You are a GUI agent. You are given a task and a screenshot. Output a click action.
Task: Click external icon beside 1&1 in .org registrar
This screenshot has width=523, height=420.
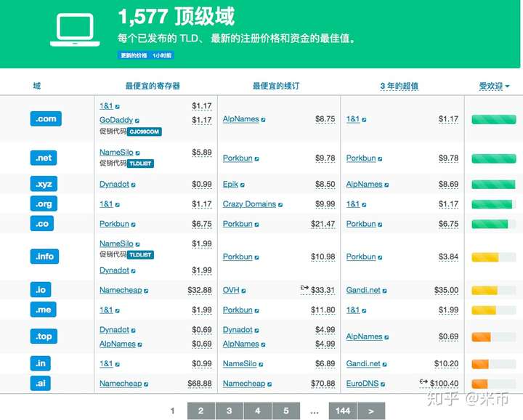click(x=117, y=205)
